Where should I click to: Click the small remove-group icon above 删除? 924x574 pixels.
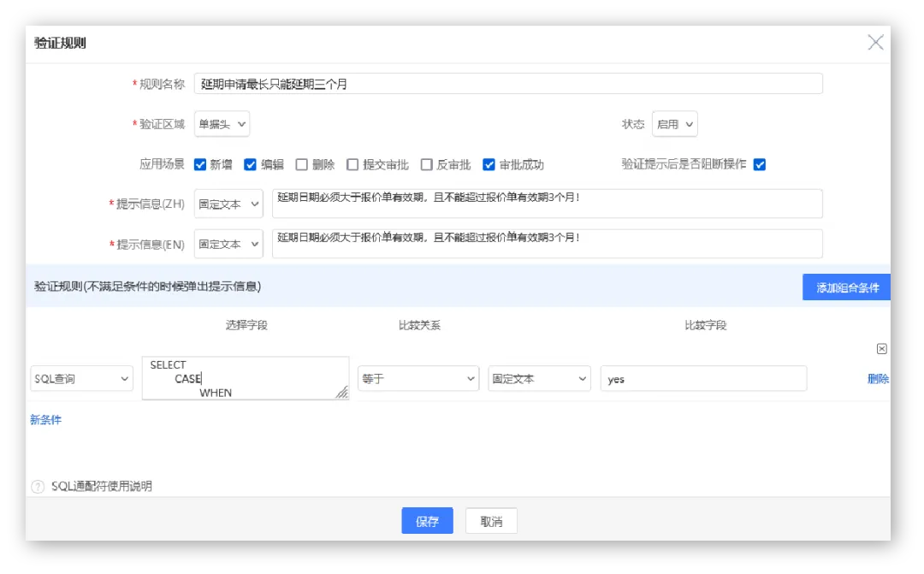(x=882, y=349)
